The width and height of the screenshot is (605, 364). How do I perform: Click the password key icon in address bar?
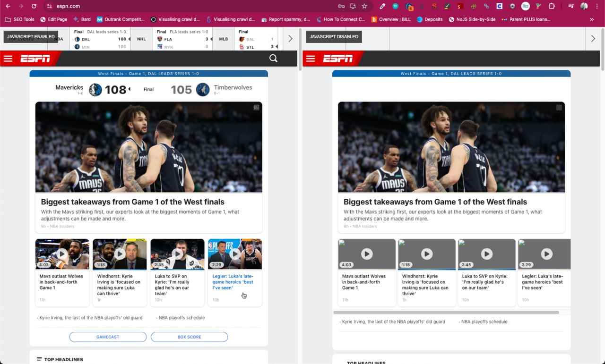[x=341, y=6]
